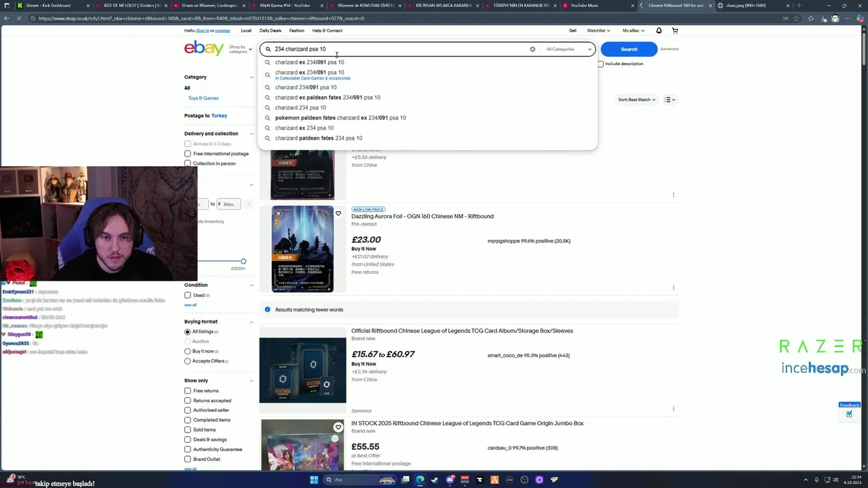The image size is (868, 488).
Task: Click the Sign in link
Action: click(202, 30)
